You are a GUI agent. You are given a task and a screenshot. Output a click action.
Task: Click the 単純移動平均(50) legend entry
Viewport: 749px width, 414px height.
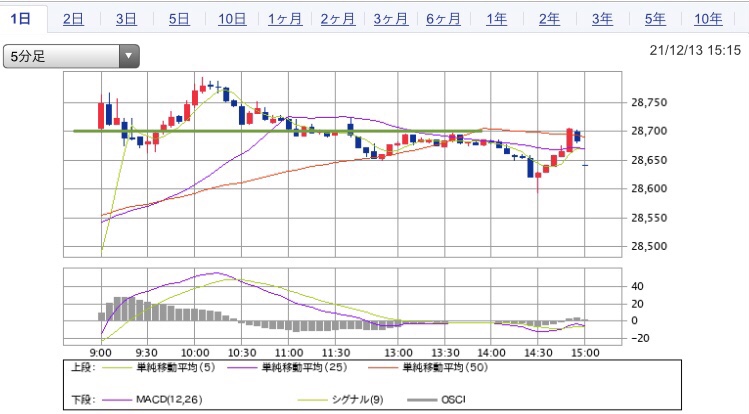[x=445, y=367]
